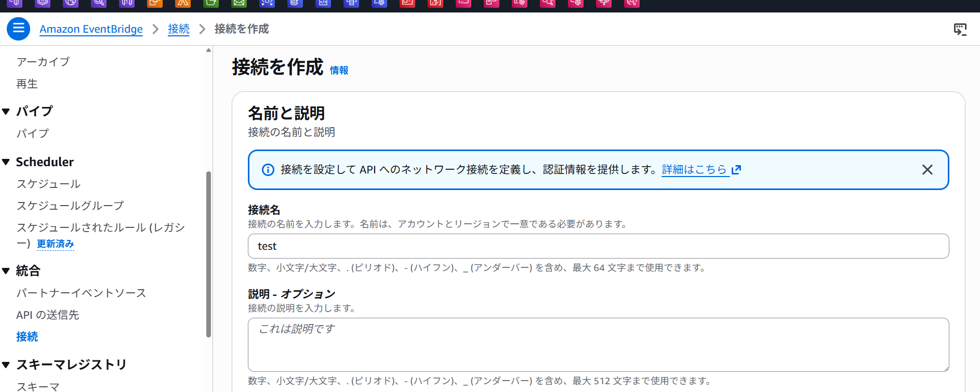Click the Amazon EventBridge breadcrumb link
Image resolution: width=980 pixels, height=392 pixels.
91,29
